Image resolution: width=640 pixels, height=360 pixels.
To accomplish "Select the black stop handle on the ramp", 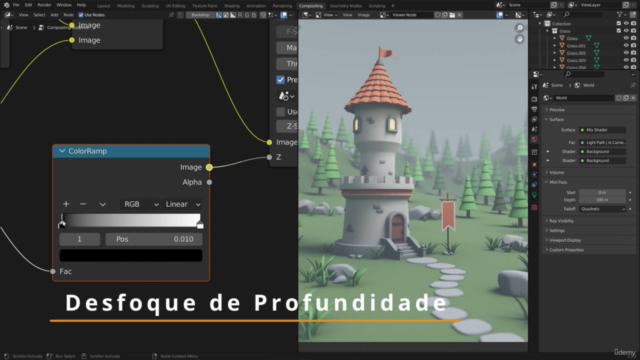I will click(x=62, y=224).
